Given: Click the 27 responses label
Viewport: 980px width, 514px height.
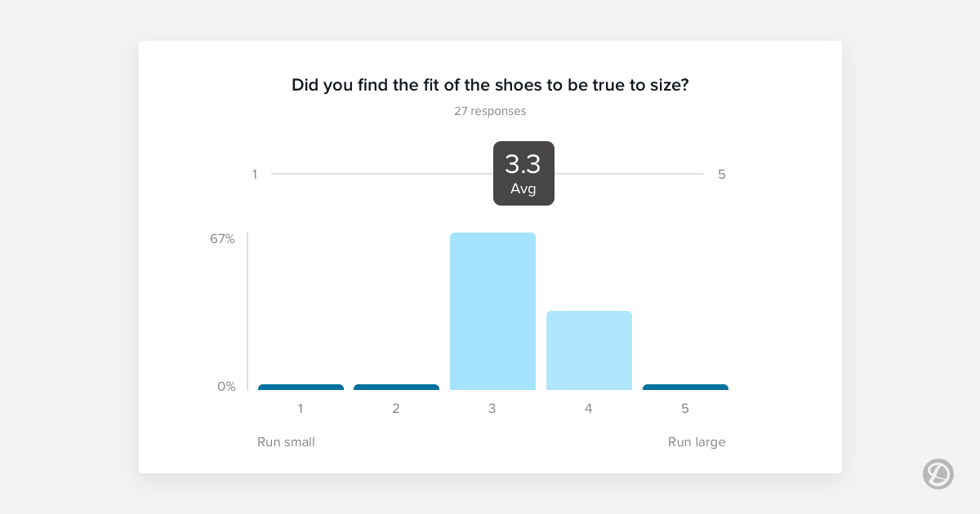Looking at the screenshot, I should coord(490,111).
